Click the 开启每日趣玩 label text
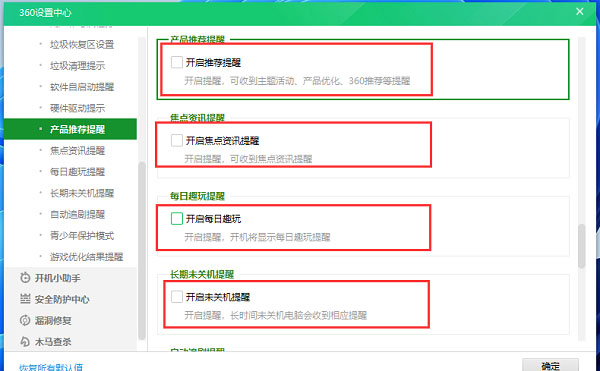The image size is (600, 371). pos(213,219)
